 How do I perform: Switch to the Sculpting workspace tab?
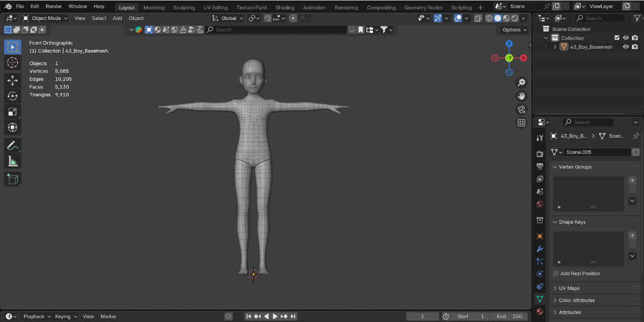(184, 8)
